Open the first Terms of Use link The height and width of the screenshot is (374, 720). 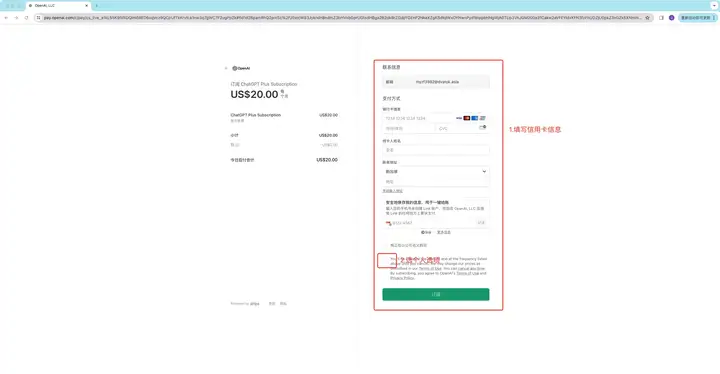(x=430, y=268)
